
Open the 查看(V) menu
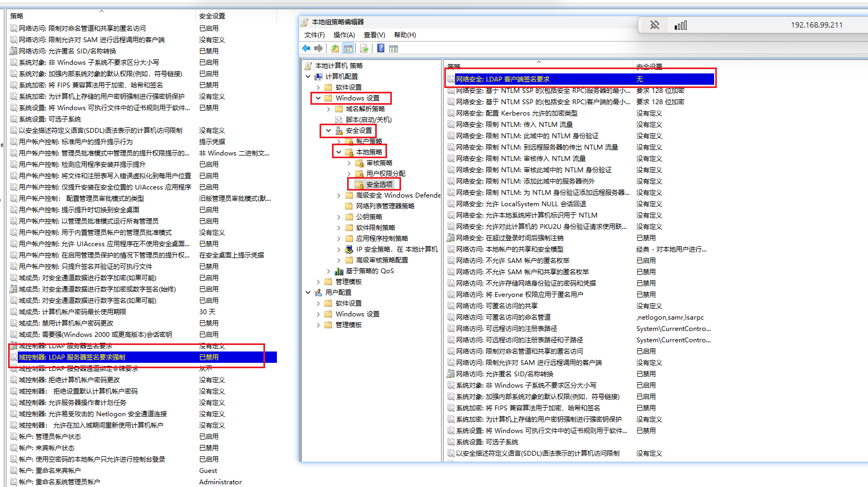click(x=374, y=35)
